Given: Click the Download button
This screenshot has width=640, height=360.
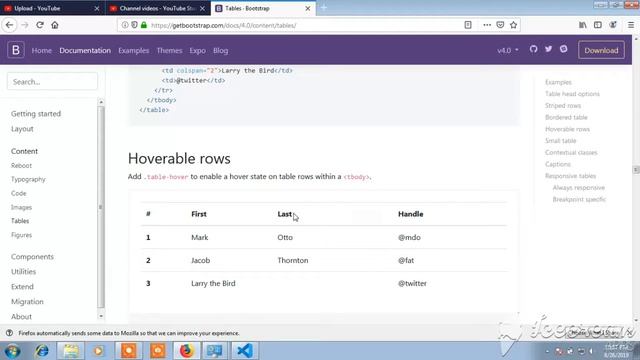Looking at the screenshot, I should (x=601, y=50).
